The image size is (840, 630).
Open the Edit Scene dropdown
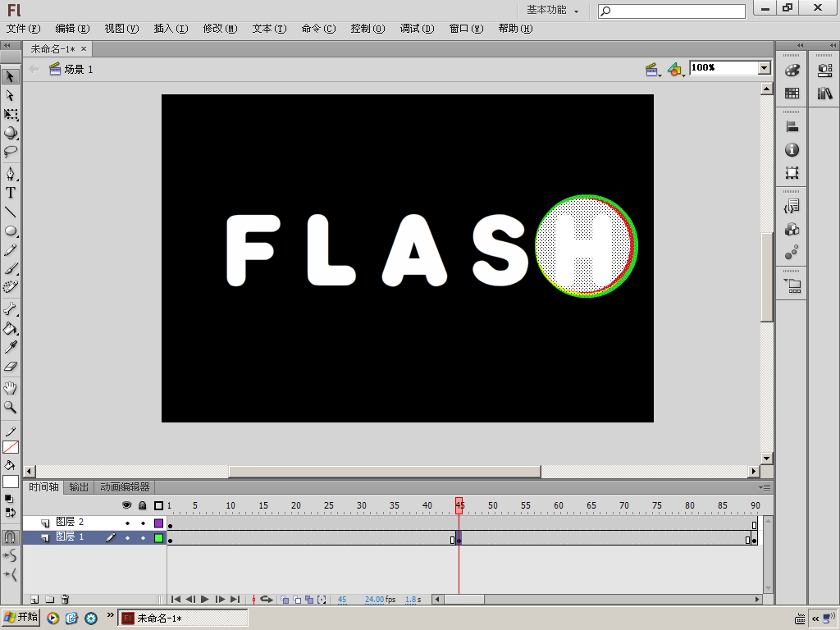[x=652, y=69]
